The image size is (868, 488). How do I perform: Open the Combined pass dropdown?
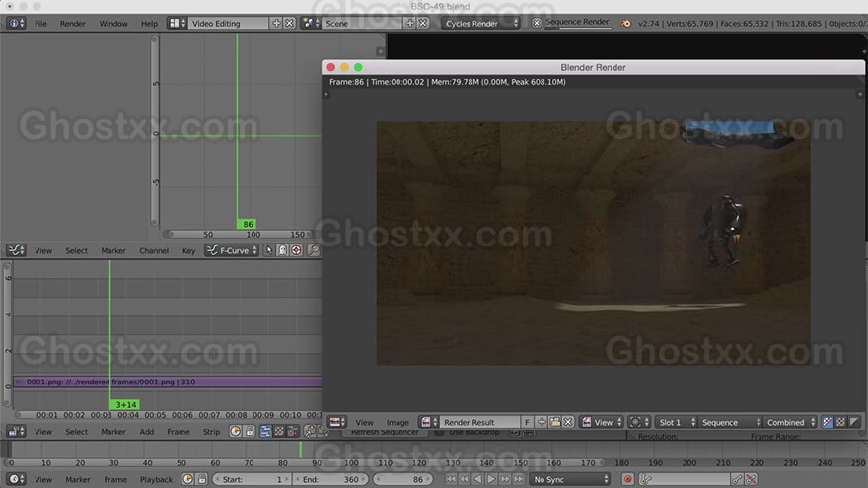[x=790, y=422]
